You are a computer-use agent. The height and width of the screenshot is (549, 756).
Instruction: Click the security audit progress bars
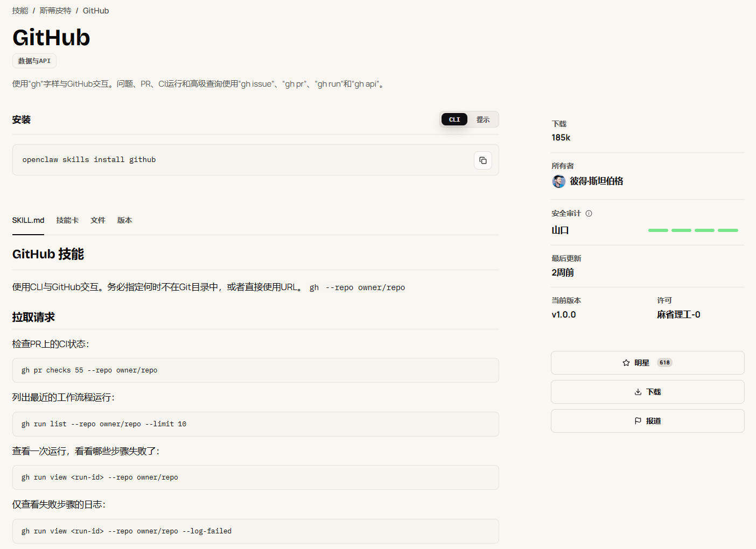coord(693,230)
